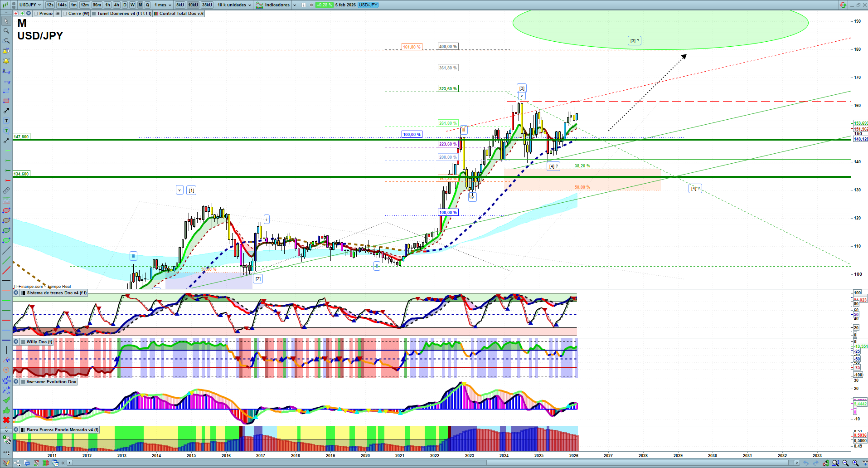Click the drawing pencil icon in bottom-left
The image size is (868, 468).
click(x=6, y=463)
